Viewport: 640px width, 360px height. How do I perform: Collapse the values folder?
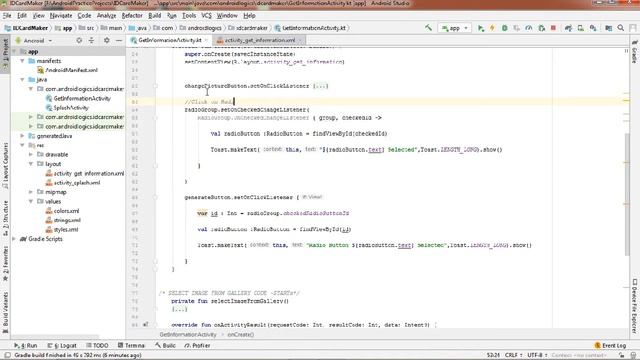click(x=31, y=202)
